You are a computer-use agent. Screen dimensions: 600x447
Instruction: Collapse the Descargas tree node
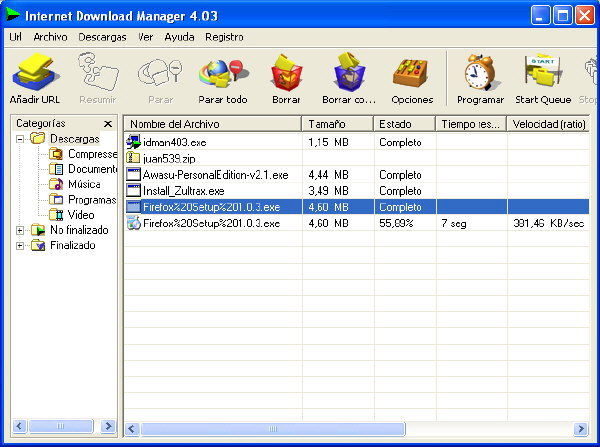(20, 139)
